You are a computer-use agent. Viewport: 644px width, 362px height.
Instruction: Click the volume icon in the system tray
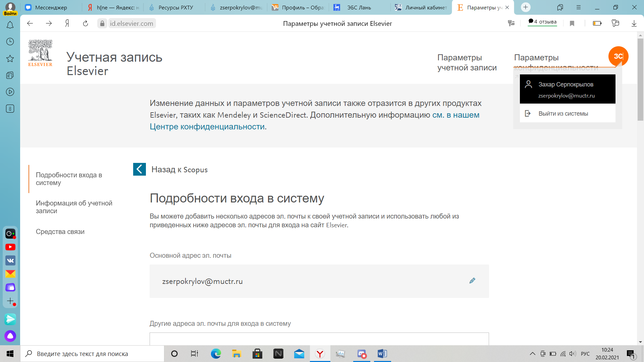[573, 354]
